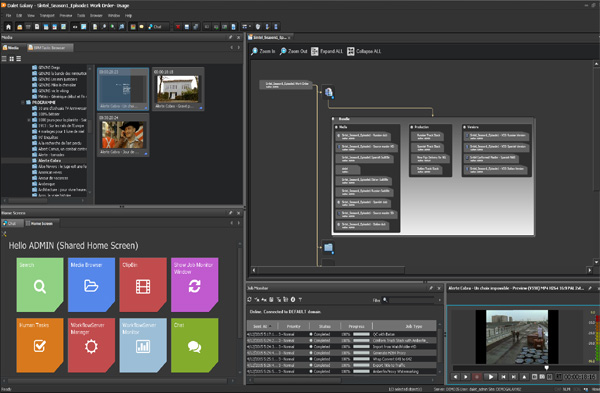Image resolution: width=600 pixels, height=393 pixels.
Task: Open the green Chat tile
Action: pos(194,345)
